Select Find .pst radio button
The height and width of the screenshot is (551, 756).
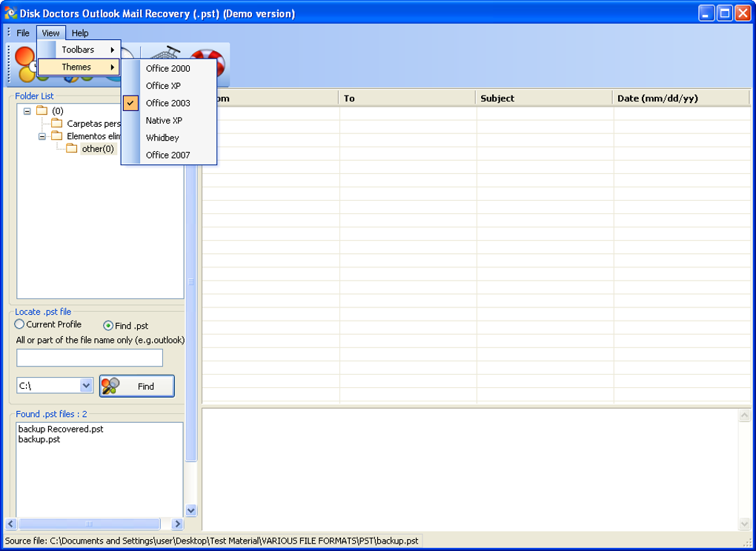(x=108, y=326)
